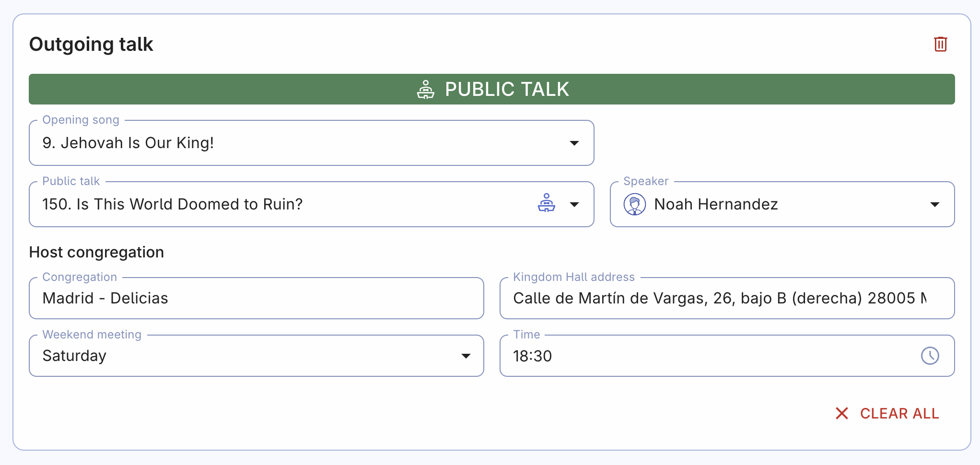The image size is (980, 465).
Task: Click the Outgoing talk heading
Action: click(91, 44)
